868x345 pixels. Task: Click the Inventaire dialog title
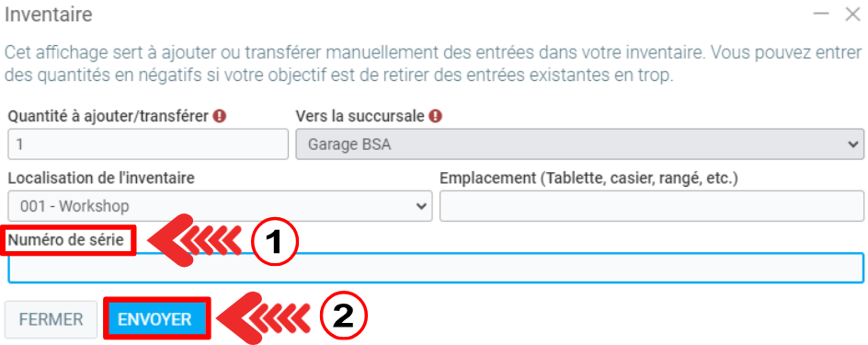(x=49, y=15)
